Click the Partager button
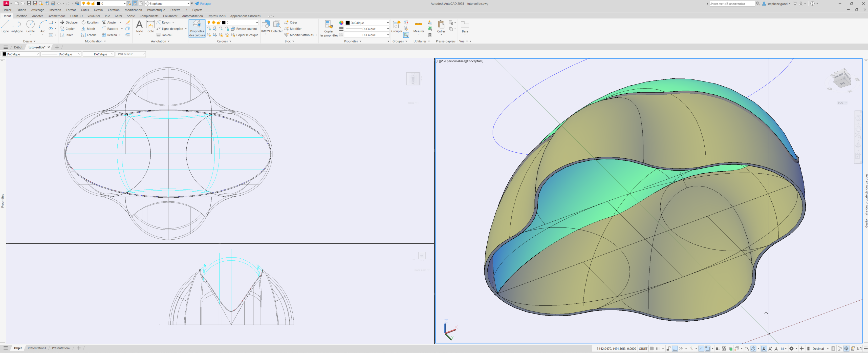The image size is (868, 353). click(x=203, y=4)
